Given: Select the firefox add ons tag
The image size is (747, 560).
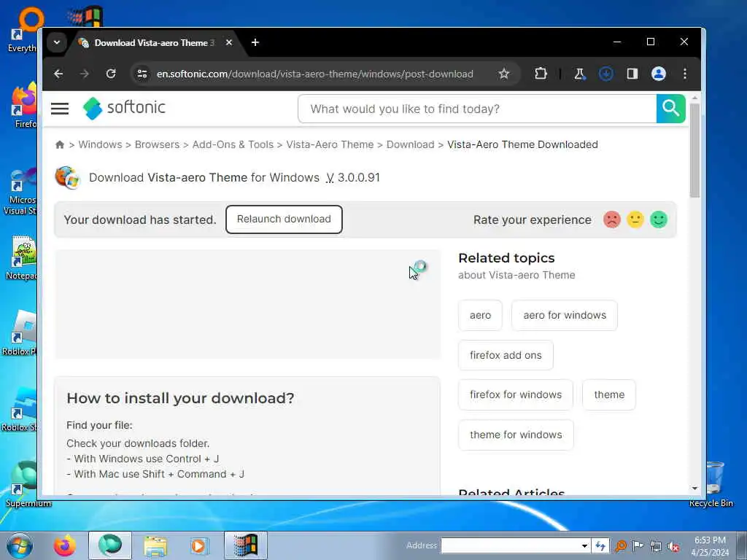Looking at the screenshot, I should coord(506,355).
